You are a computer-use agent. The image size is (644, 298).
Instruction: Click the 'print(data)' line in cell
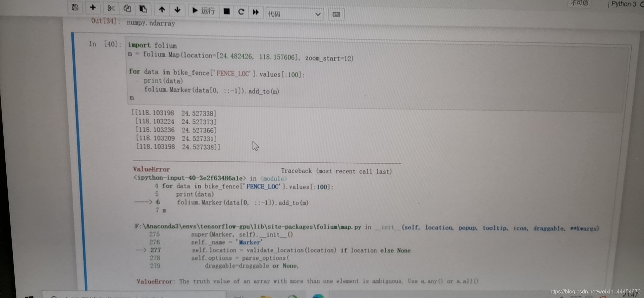tap(163, 81)
